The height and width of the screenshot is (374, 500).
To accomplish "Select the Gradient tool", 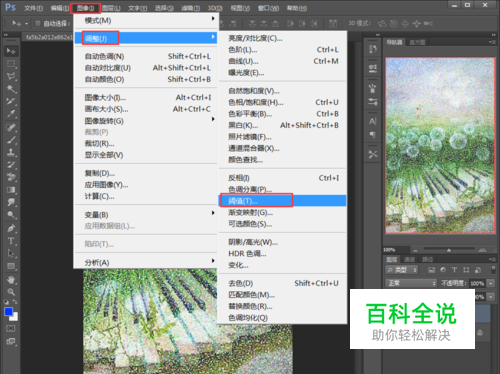I will (11, 190).
